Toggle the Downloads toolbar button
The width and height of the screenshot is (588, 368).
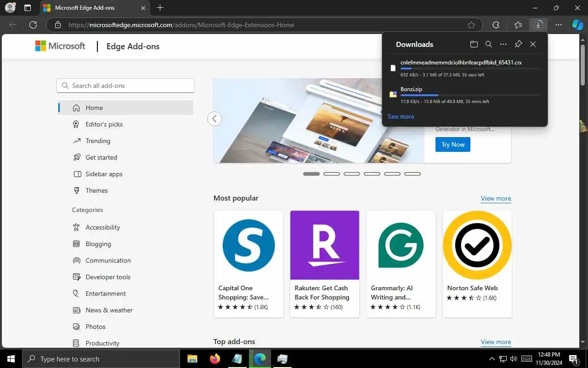(x=538, y=24)
